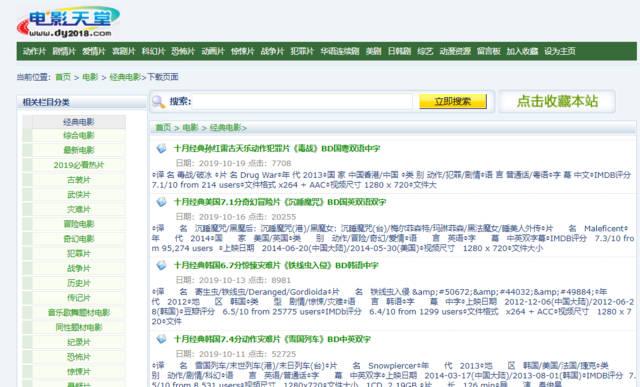Open 日韩剧 in the navigation bar

399,51
